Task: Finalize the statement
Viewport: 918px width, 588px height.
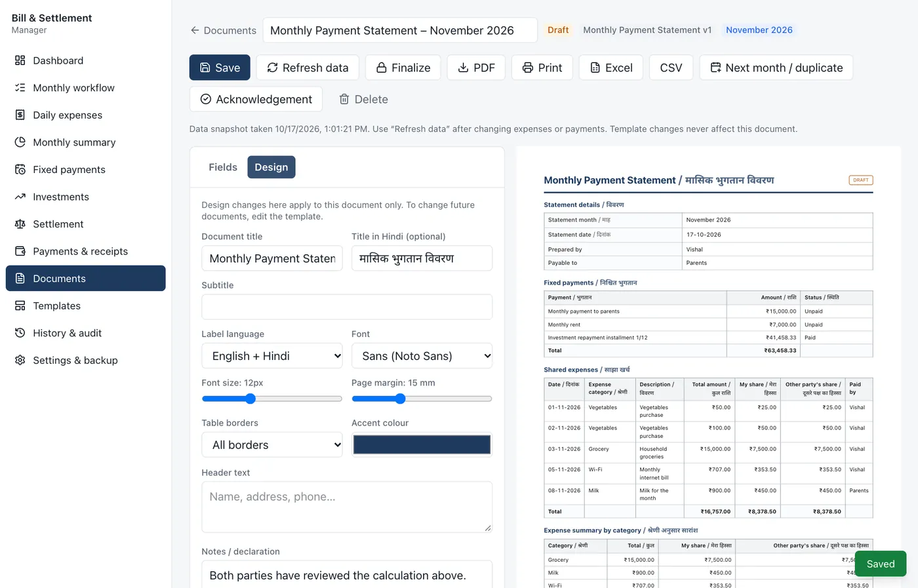Action: [x=403, y=68]
